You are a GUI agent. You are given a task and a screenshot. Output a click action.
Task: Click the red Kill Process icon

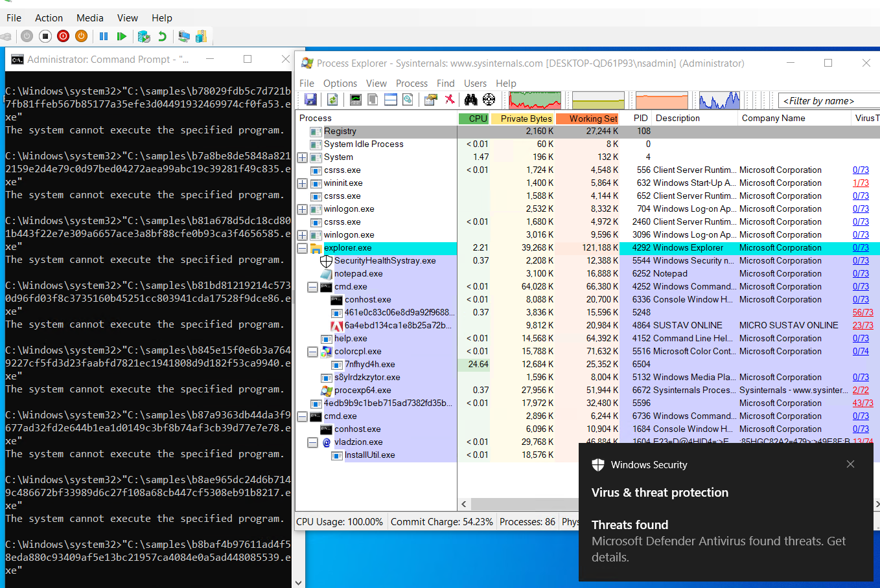449,100
